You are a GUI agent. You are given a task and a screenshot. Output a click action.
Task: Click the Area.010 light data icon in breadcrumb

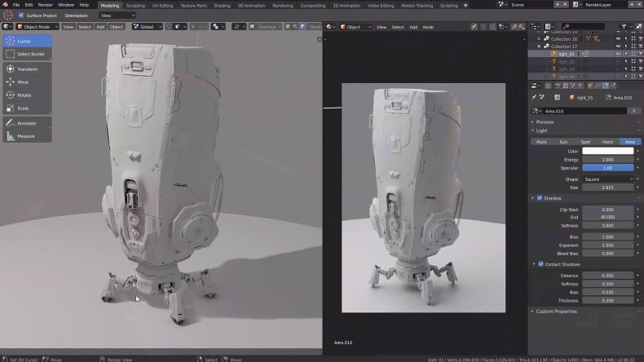(608, 98)
